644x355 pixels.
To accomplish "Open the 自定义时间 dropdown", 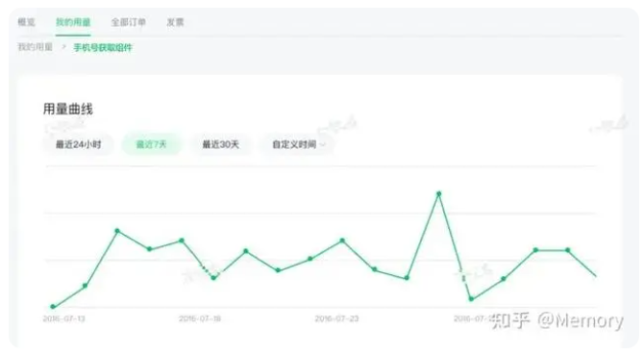I will (298, 144).
